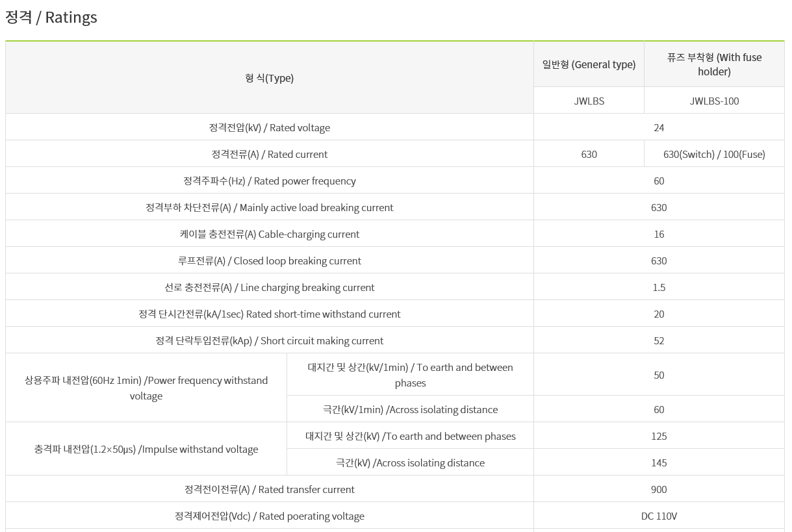Click the line charging value 1.5
The image size is (792, 532).
[x=659, y=287]
